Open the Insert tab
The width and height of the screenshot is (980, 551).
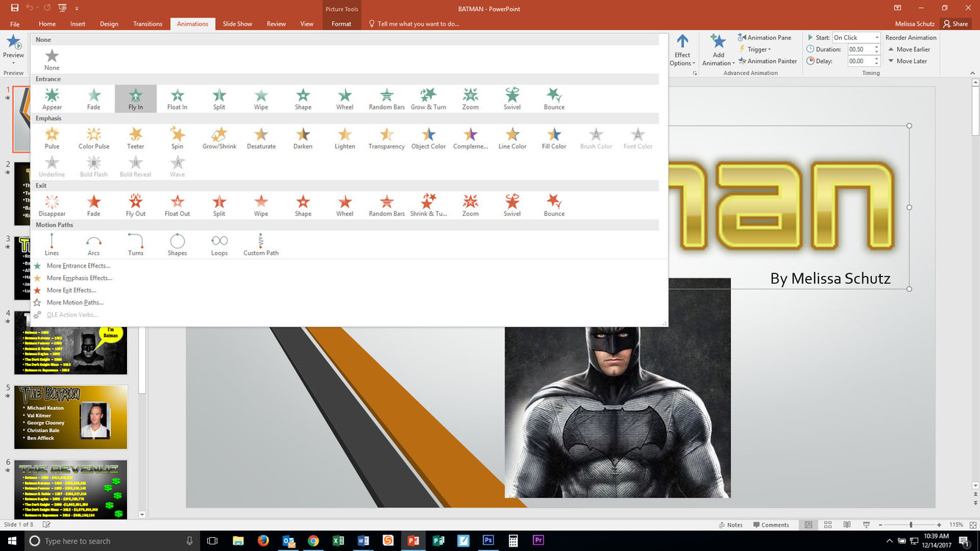tap(78, 24)
